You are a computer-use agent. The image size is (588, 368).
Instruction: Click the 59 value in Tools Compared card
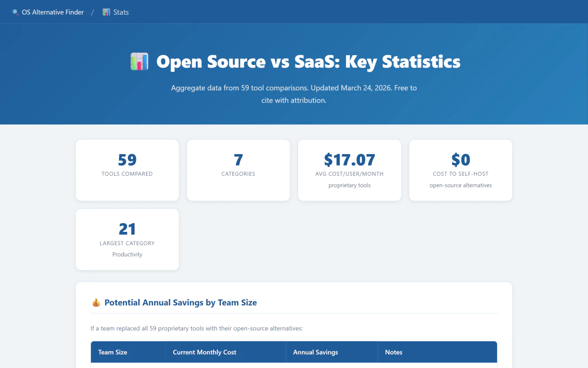click(x=127, y=160)
